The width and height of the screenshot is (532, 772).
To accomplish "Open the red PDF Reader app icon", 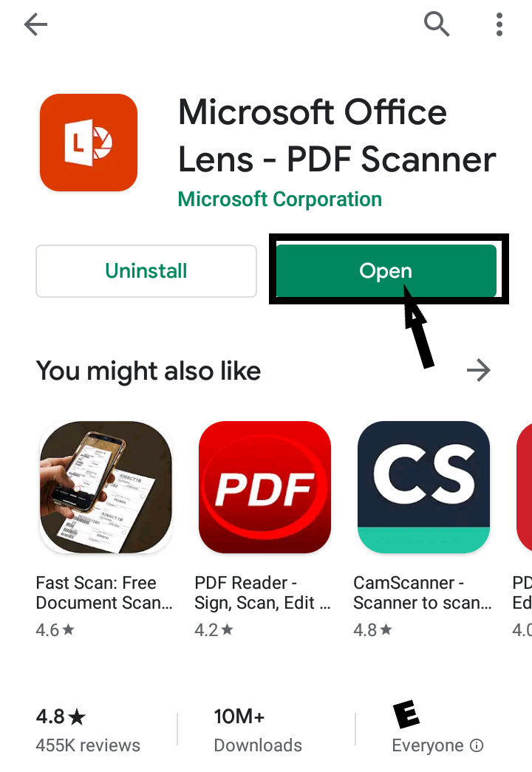I will tap(265, 487).
